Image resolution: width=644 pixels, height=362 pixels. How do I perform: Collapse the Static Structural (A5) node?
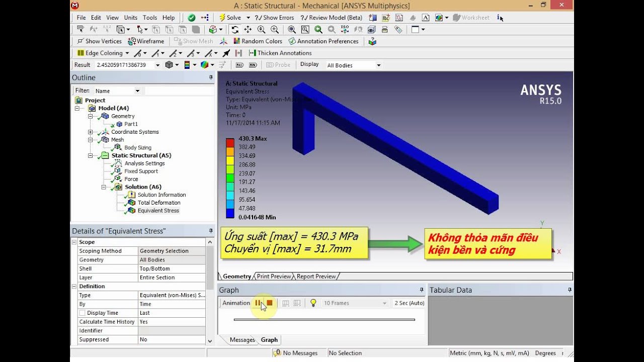tap(91, 155)
